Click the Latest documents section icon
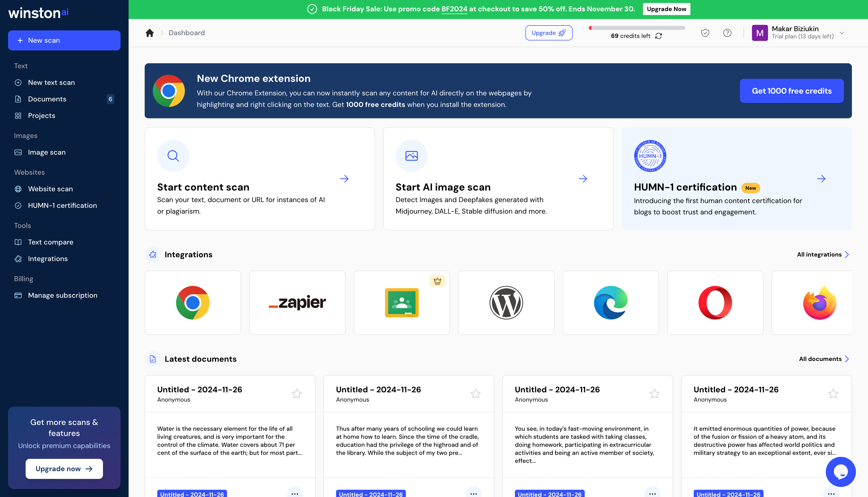 [x=153, y=359]
